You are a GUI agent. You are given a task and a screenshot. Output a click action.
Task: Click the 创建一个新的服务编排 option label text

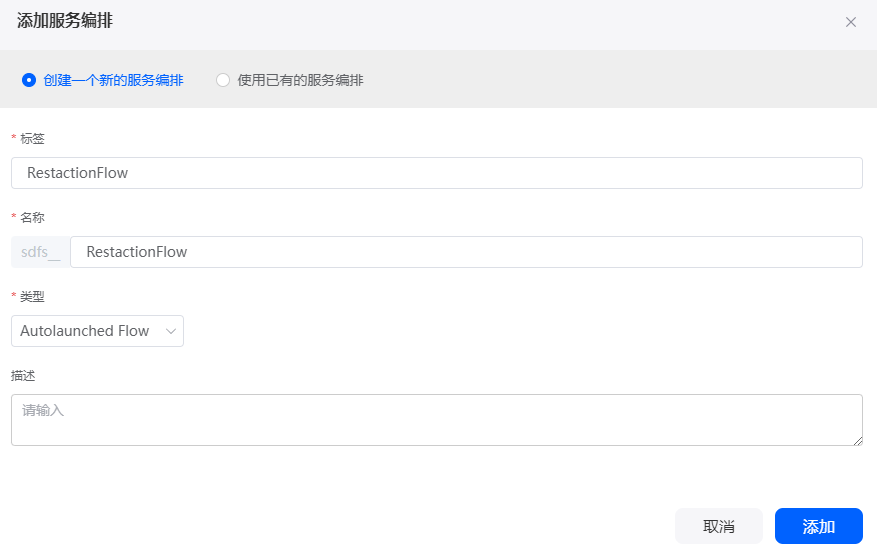[x=114, y=80]
